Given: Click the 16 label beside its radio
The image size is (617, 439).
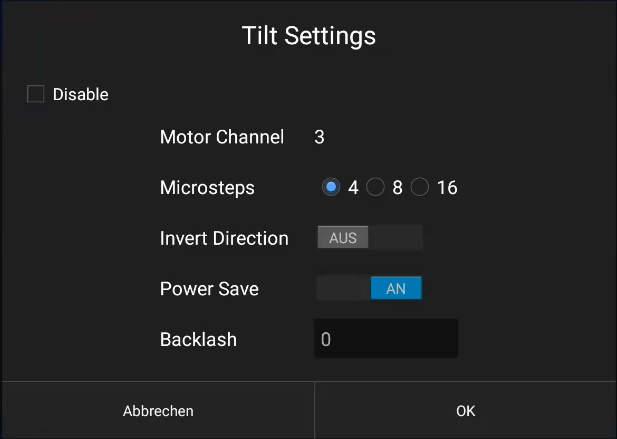Looking at the screenshot, I should pyautogui.click(x=447, y=187).
